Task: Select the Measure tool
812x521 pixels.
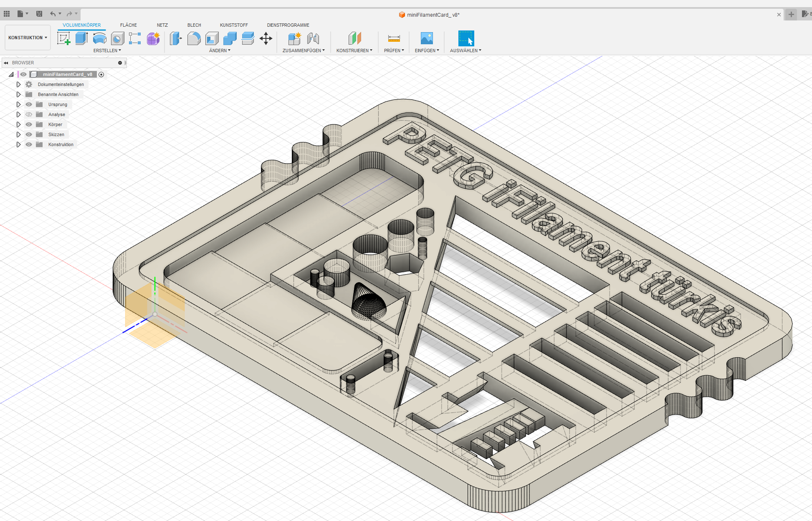Action: click(x=394, y=38)
